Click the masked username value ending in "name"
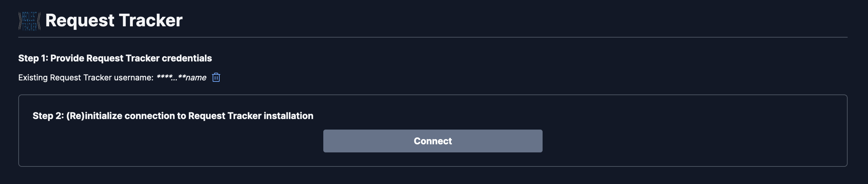Screen dimensions: 868x184 [181, 78]
